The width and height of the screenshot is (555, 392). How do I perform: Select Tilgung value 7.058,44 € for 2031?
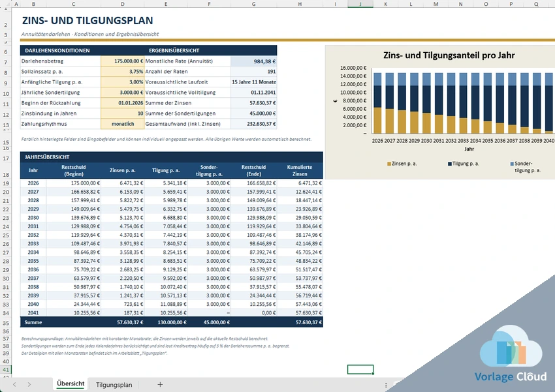(166, 226)
